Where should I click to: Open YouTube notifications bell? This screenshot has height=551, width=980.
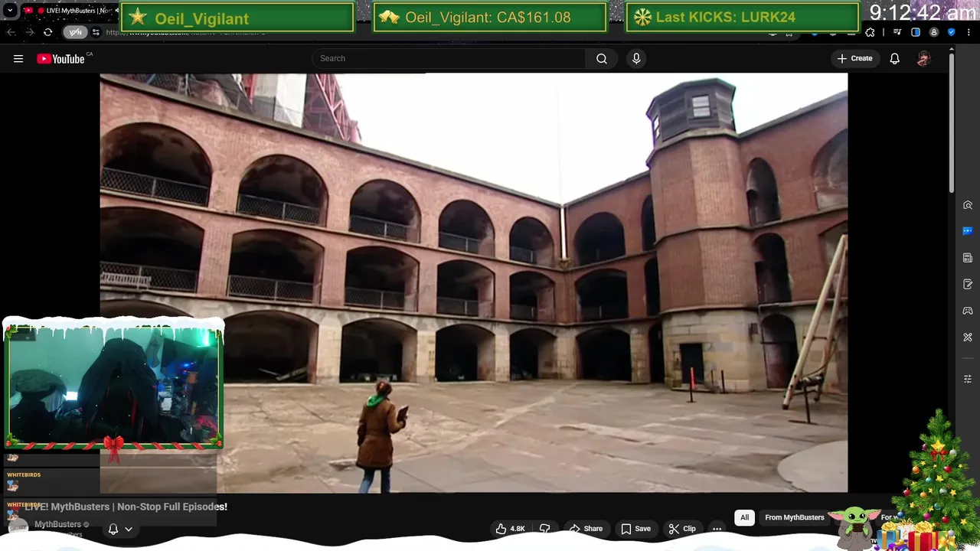coord(894,58)
